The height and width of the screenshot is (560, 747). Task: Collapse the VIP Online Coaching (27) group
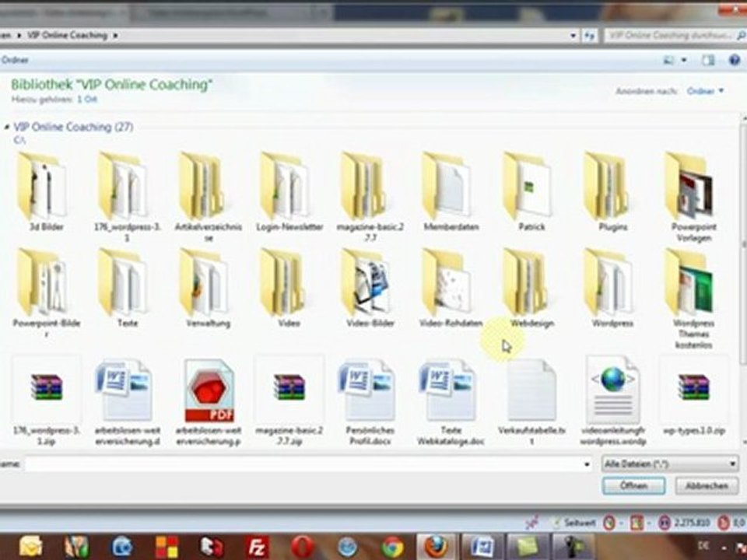[7, 127]
